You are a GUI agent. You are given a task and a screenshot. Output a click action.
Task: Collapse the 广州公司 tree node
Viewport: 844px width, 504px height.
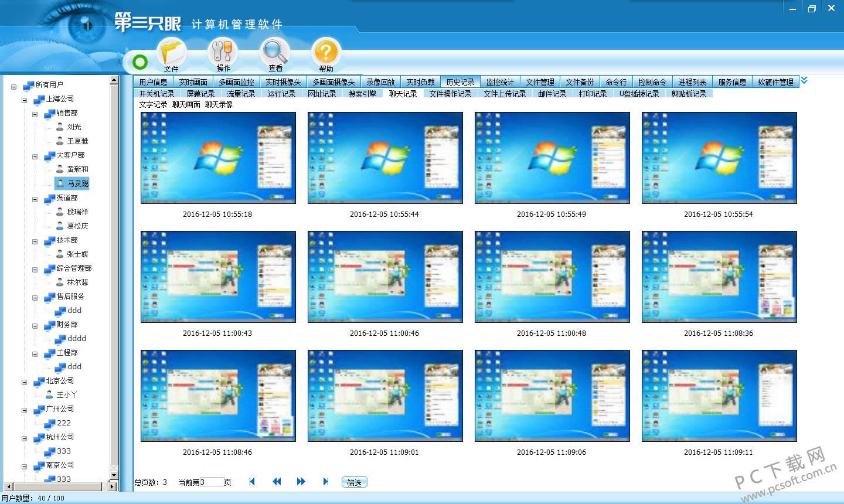[24, 410]
